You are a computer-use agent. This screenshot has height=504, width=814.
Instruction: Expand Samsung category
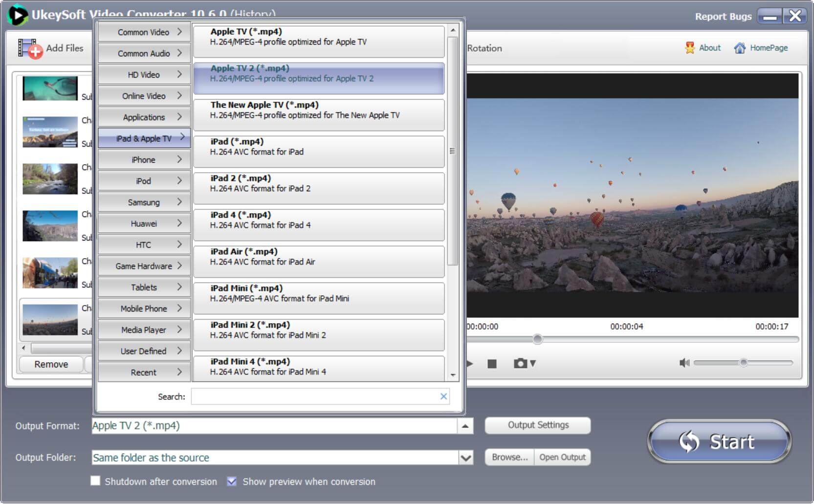click(144, 202)
